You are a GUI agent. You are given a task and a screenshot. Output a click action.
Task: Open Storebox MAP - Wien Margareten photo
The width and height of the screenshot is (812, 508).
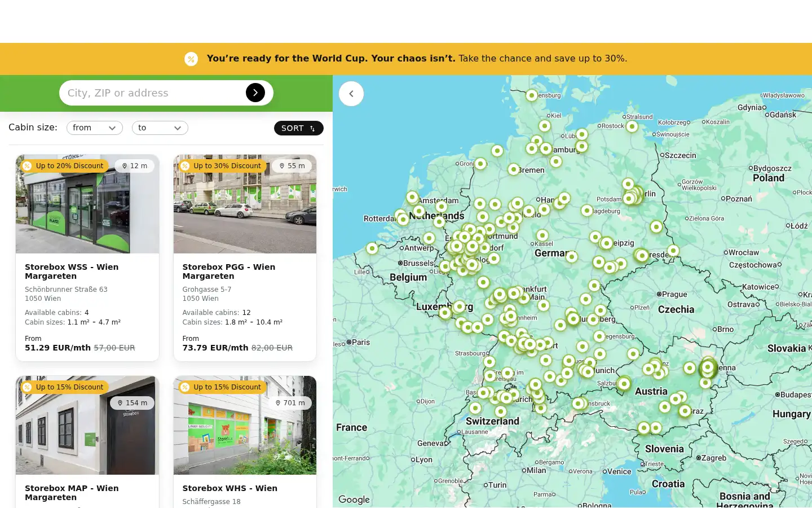point(87,425)
